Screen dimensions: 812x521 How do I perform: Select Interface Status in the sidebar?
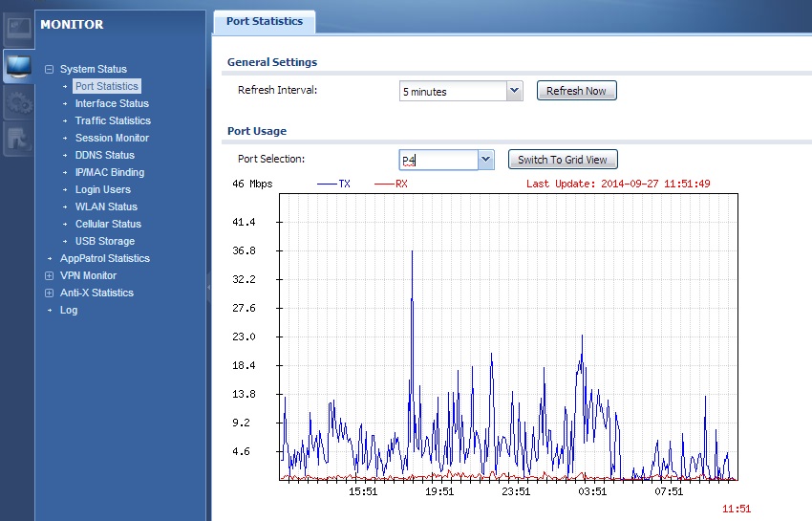pos(112,103)
